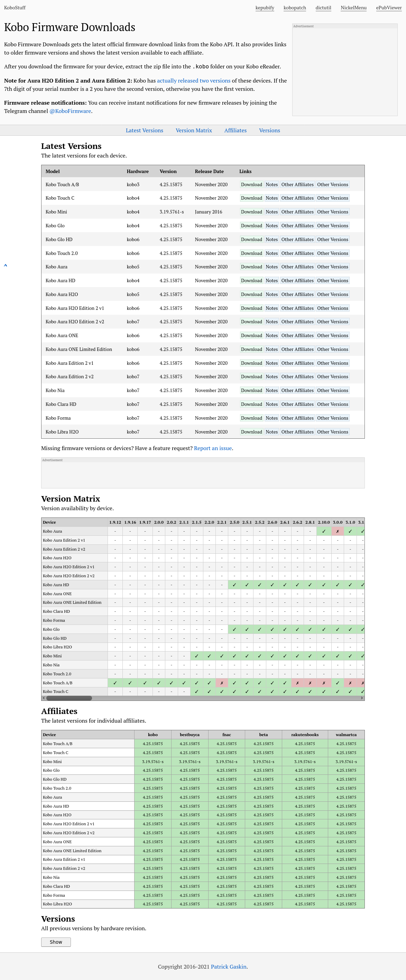Click the back-to-top caret arrow
Image resolution: width=406 pixels, height=980 pixels.
pos(5,265)
